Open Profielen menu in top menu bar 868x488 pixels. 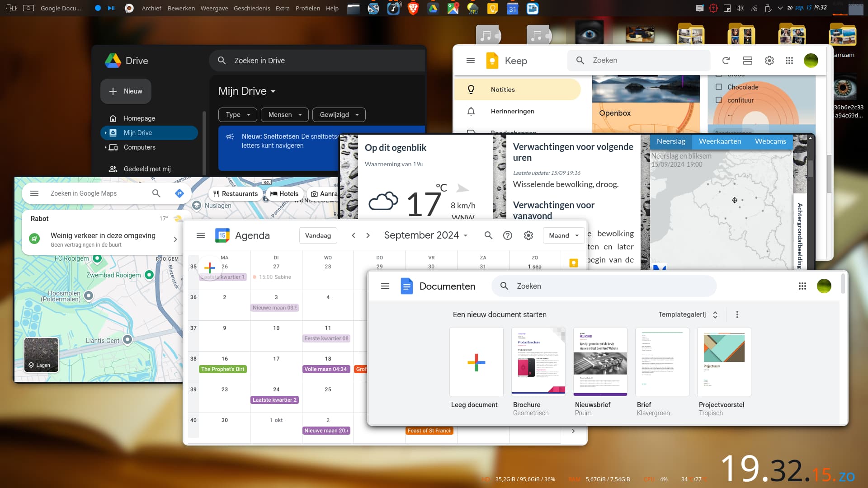click(308, 8)
